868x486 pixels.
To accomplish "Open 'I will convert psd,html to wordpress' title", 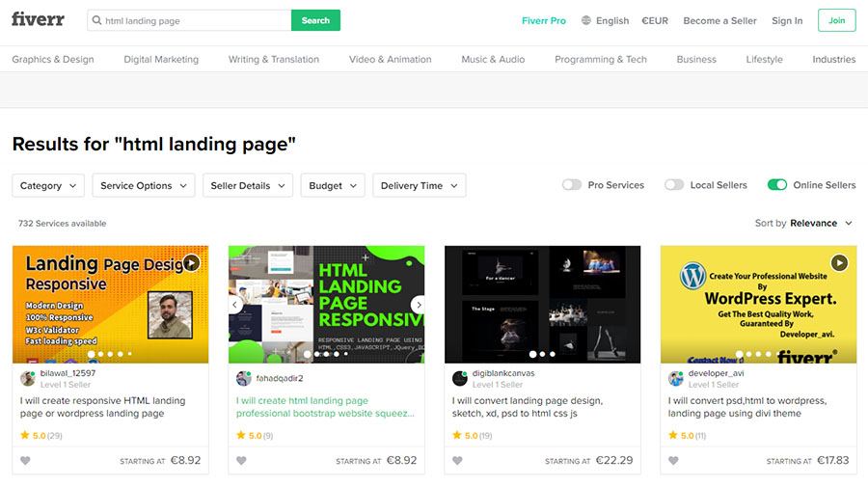I will [747, 407].
